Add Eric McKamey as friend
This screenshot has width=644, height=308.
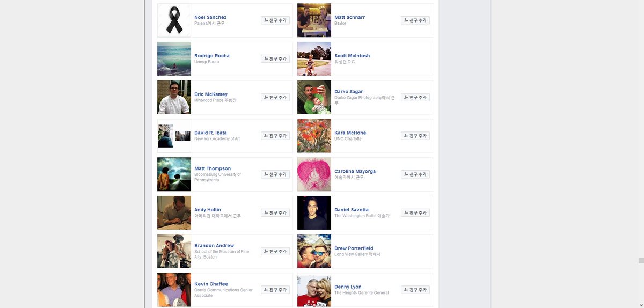(x=275, y=98)
